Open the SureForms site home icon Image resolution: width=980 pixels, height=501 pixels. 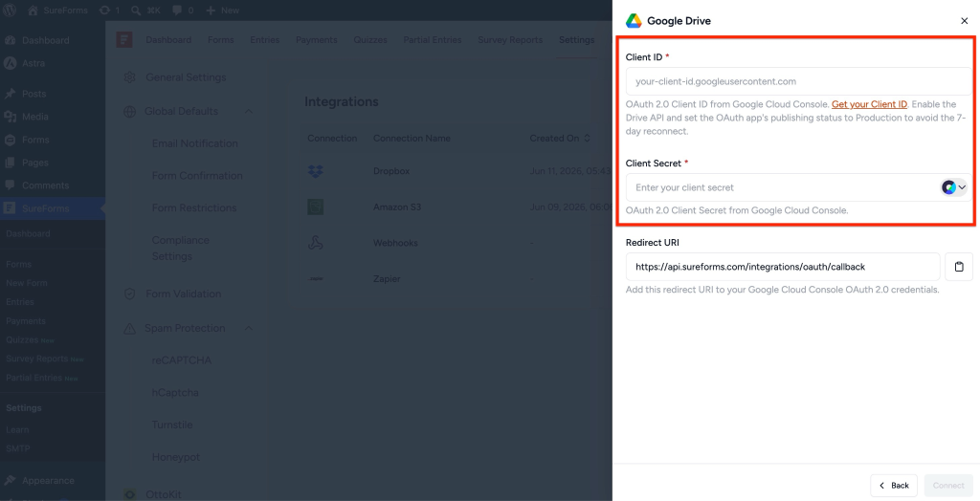click(33, 11)
